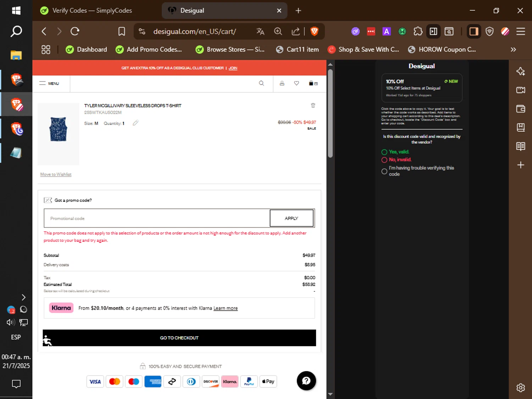
Task: Open the wallet icon in sidebar
Action: [521, 109]
